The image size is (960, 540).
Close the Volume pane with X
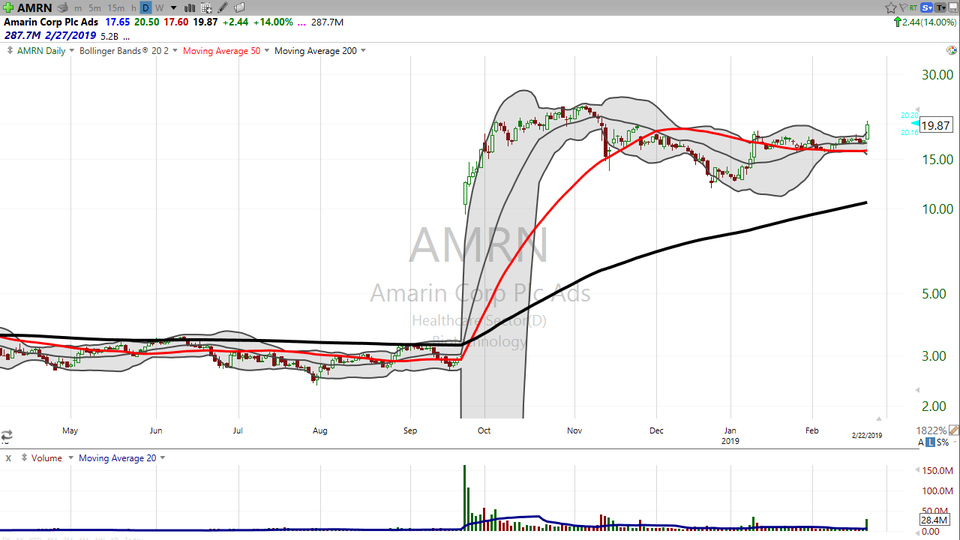[9, 458]
